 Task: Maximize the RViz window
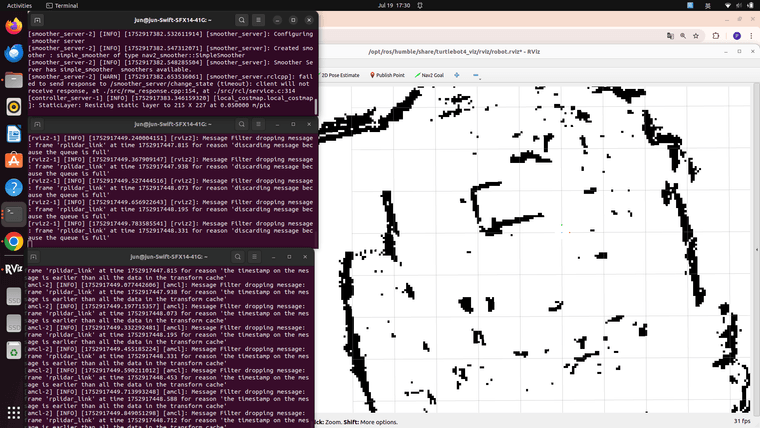[x=739, y=51]
